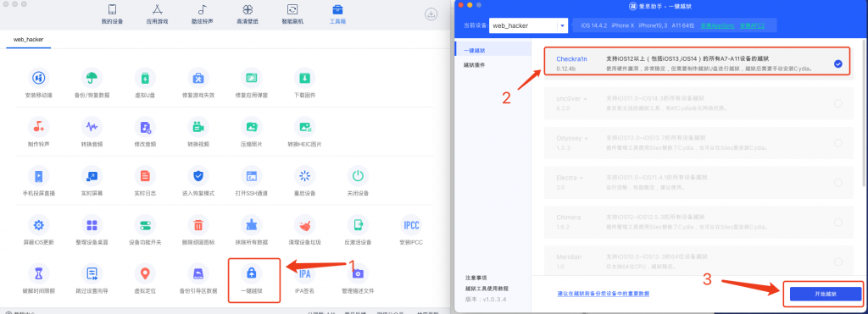868x314 pixels.
Task: Open the IPA签名 signing icon
Action: [x=304, y=273]
